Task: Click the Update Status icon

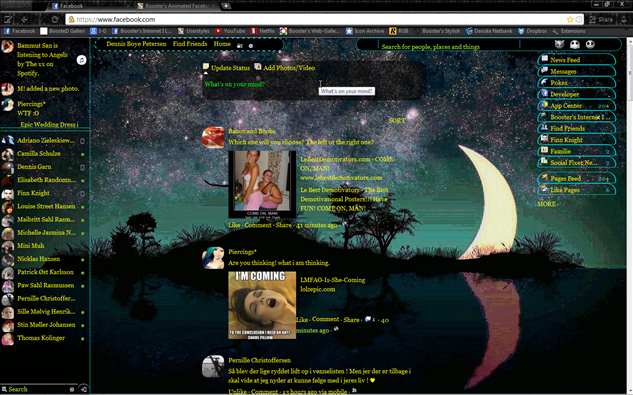Action: click(x=206, y=67)
